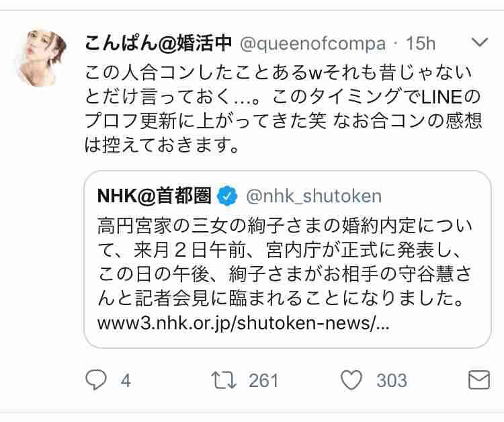The height and width of the screenshot is (422, 504).
Task: Click the like count 303
Action: 392,381
